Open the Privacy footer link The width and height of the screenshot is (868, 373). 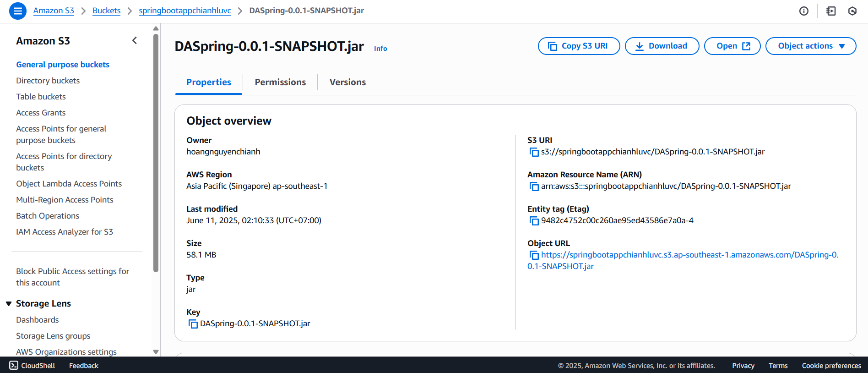coord(743,366)
